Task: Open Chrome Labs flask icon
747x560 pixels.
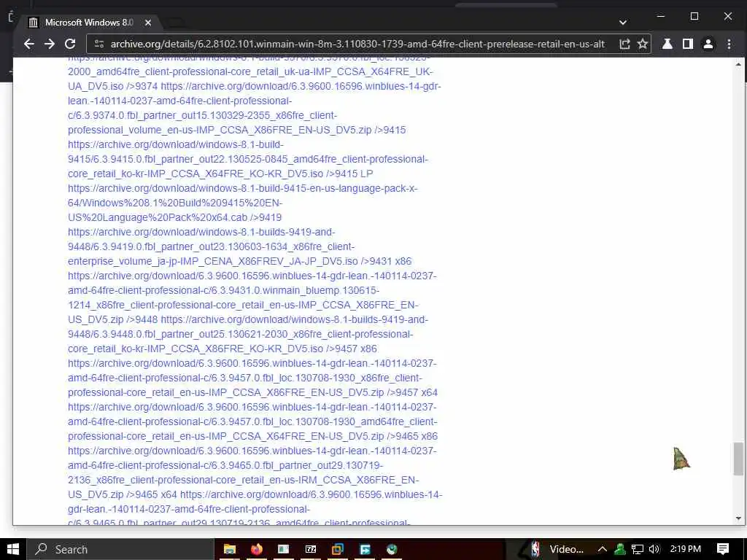Action: 667,44
